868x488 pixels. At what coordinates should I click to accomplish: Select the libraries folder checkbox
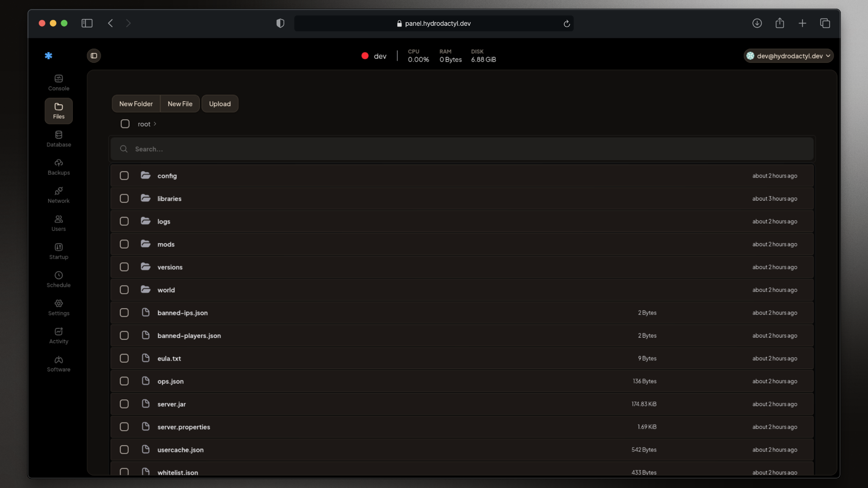[124, 198]
